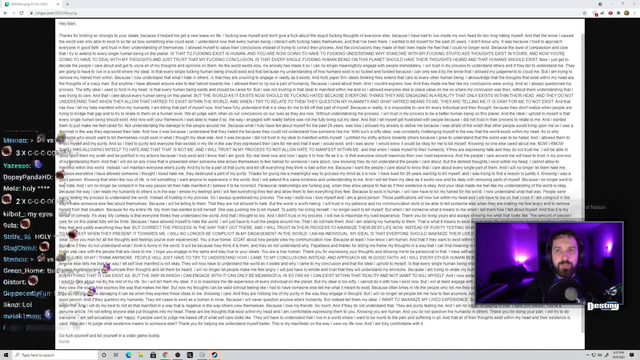Open a new browser tab
This screenshot has width=640, height=360.
[x=67, y=4]
